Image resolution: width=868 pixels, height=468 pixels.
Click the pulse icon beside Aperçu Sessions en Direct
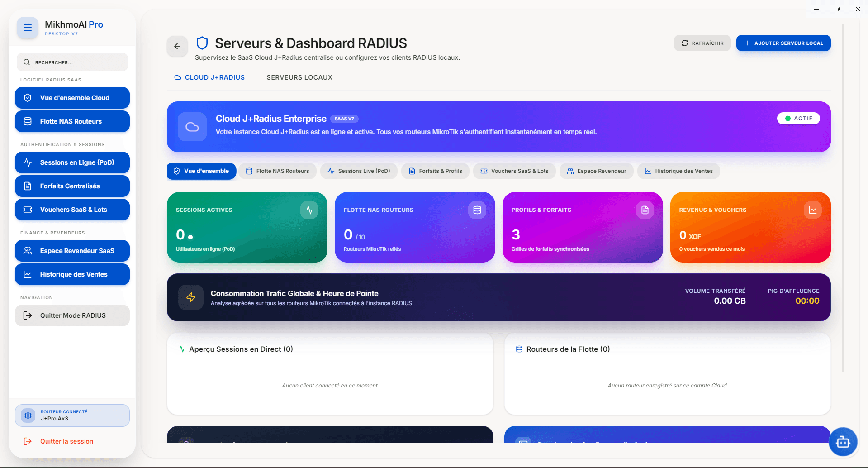(182, 349)
